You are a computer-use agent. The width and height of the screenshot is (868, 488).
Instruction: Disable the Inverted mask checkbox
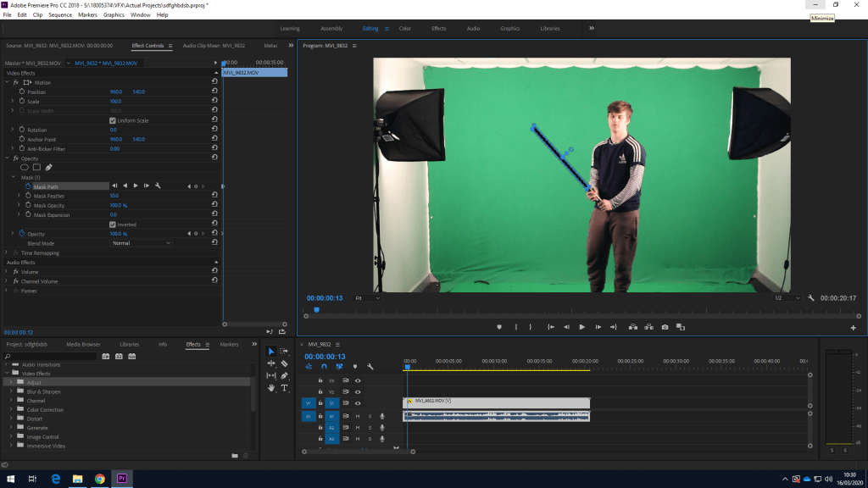pyautogui.click(x=113, y=225)
